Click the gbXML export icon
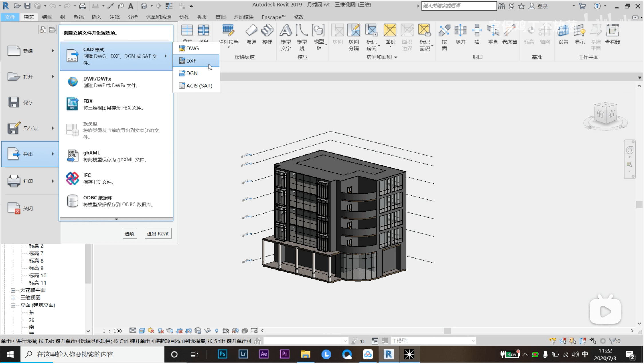 pyautogui.click(x=72, y=156)
